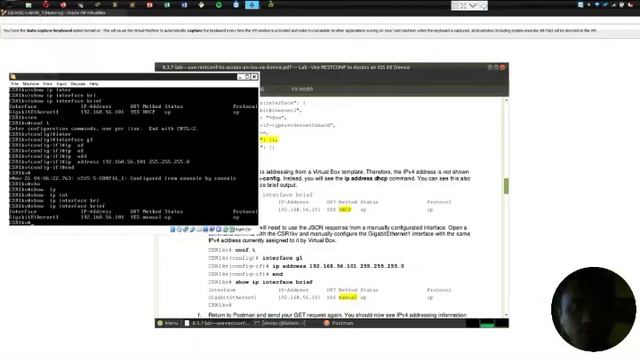Click the interface g1 command in PDF
Viewport: 640px width, 360px height.
282,258
